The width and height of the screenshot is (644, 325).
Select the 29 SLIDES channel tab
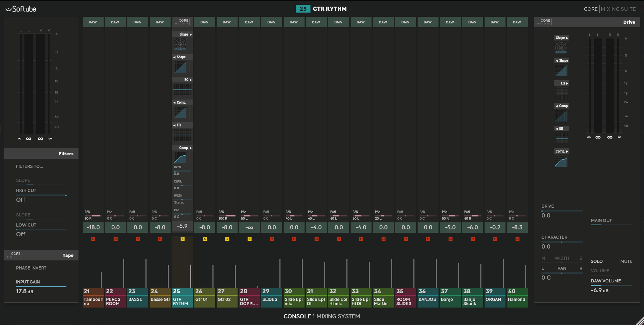(272, 297)
